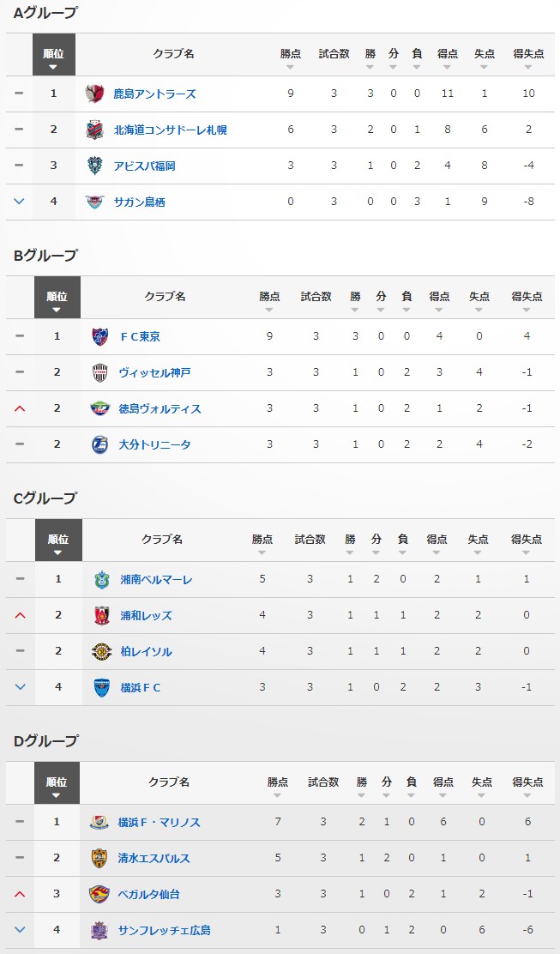The width and height of the screenshot is (560, 954).
Task: Click the Sanfrecce Hiroshima crest icon
Action: coord(99,930)
